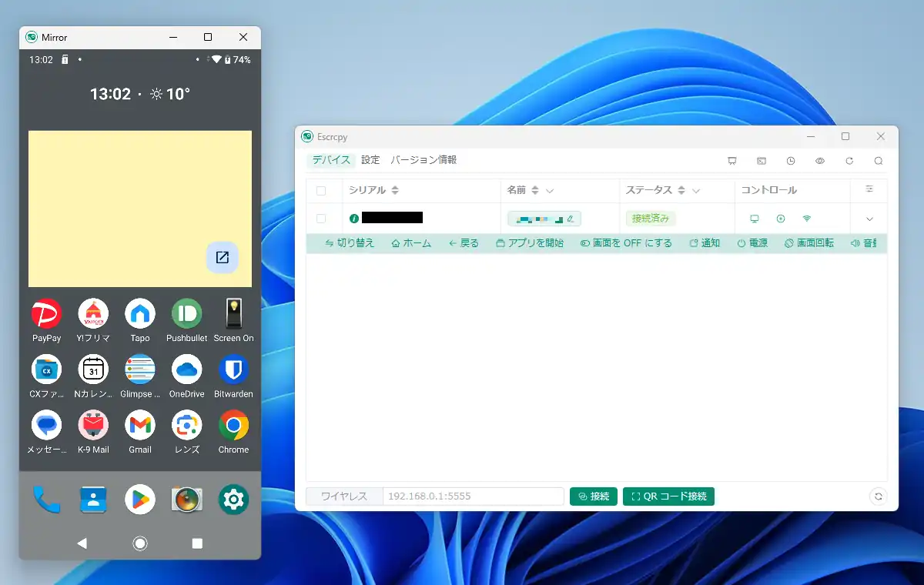This screenshot has height=585, width=924.
Task: Open the バージョン情報 tab
Action: pos(423,160)
